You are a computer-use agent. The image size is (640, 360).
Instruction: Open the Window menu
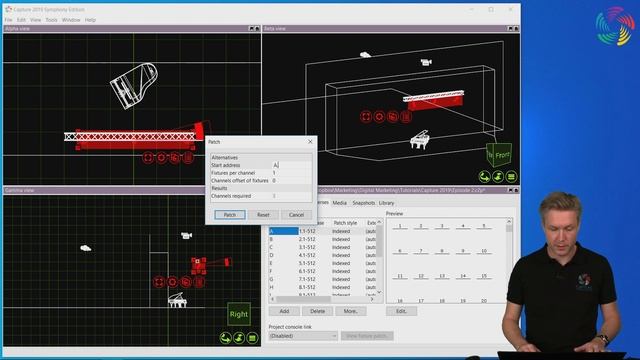pos(71,20)
